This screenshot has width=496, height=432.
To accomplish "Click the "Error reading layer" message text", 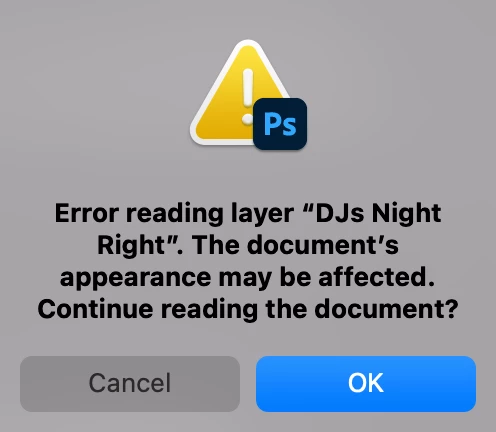I will (174, 214).
